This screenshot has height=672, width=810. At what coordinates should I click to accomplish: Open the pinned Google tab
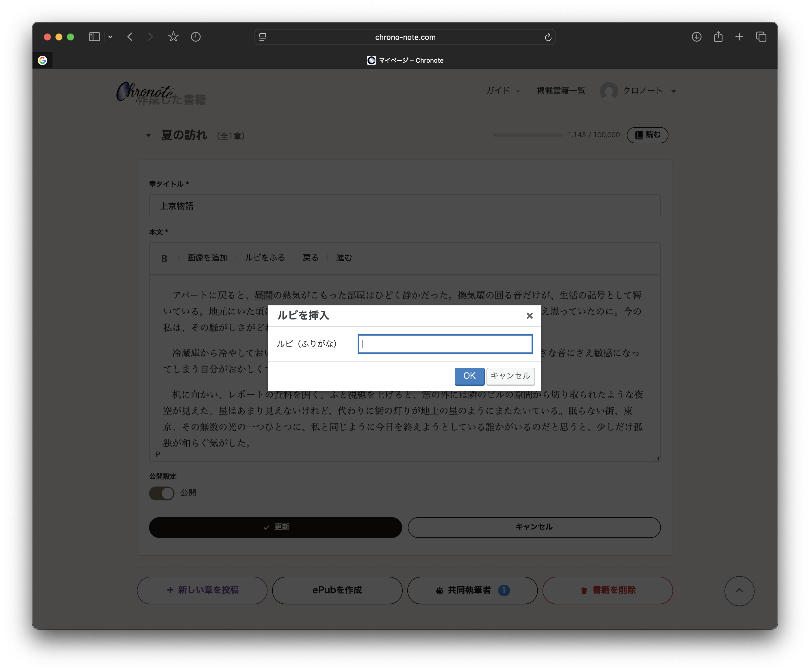[42, 60]
